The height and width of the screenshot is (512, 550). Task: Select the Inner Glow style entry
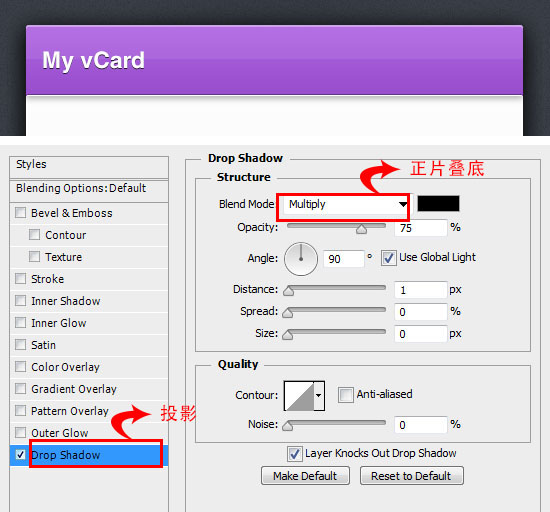click(x=89, y=323)
